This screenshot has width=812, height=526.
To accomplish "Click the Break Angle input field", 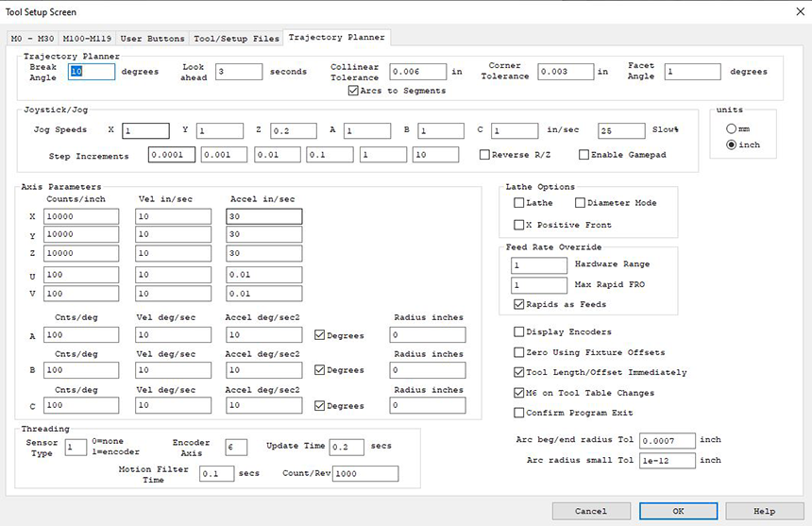I will tap(91, 72).
